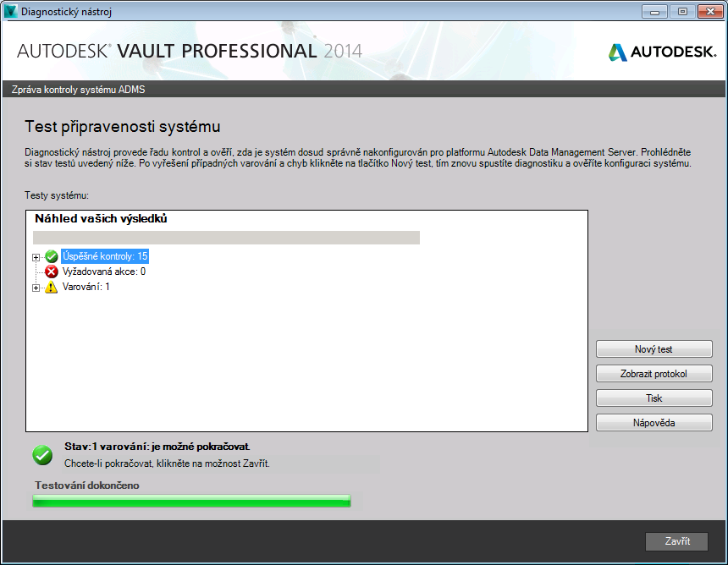Click the Chcete-li pokračovat hint text
Viewport: 728px width, 565px height.
click(167, 464)
